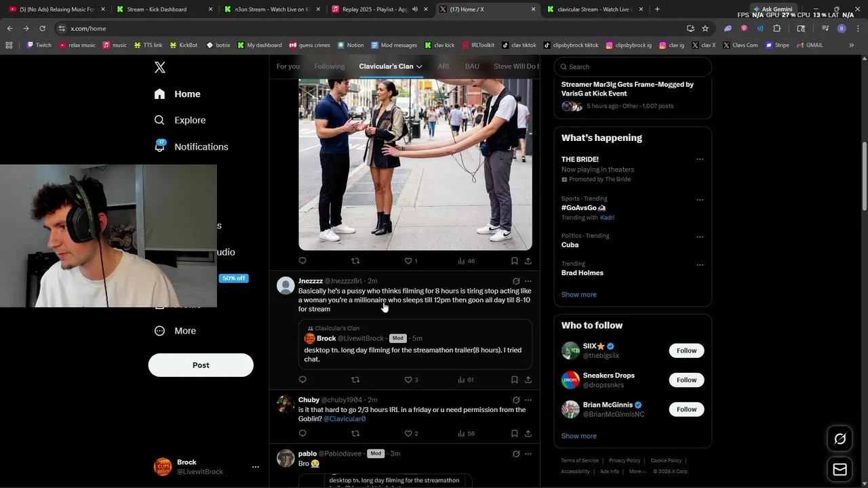Bookmark Jnezzzz's post
Image resolution: width=868 pixels, height=488 pixels.
click(515, 380)
